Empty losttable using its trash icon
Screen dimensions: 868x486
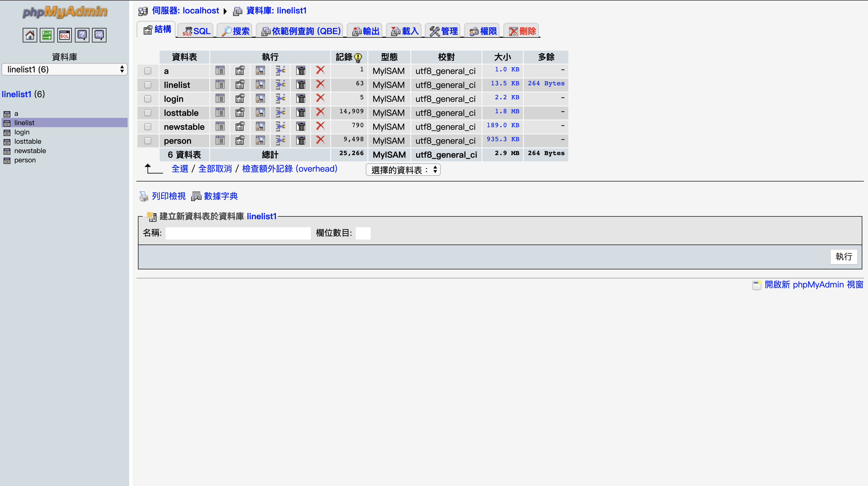[x=300, y=112]
